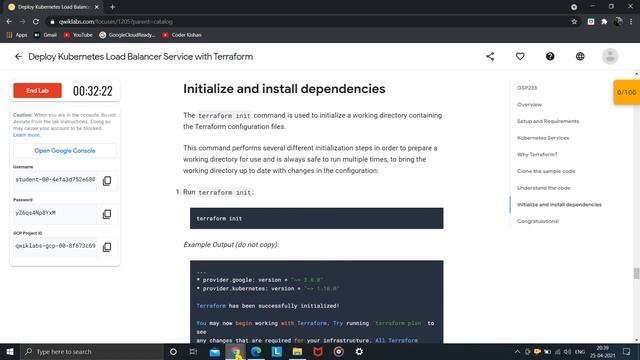640x360 pixels.
Task: Click the share icon in lab header
Action: click(x=490, y=56)
